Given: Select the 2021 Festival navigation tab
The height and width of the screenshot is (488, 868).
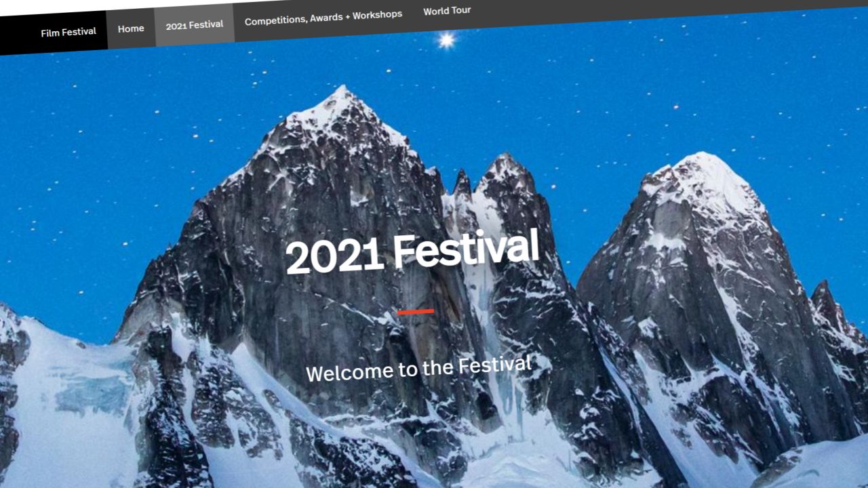Looking at the screenshot, I should [195, 25].
